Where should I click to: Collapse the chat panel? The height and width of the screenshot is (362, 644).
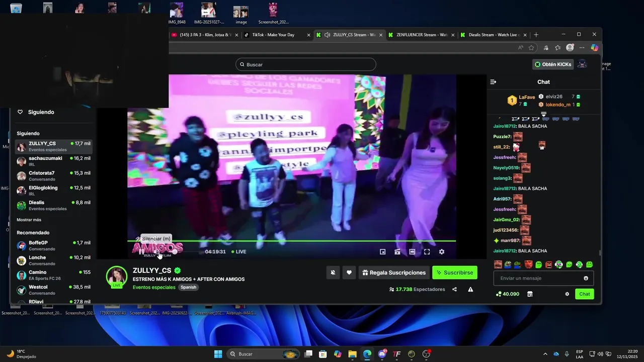[494, 82]
